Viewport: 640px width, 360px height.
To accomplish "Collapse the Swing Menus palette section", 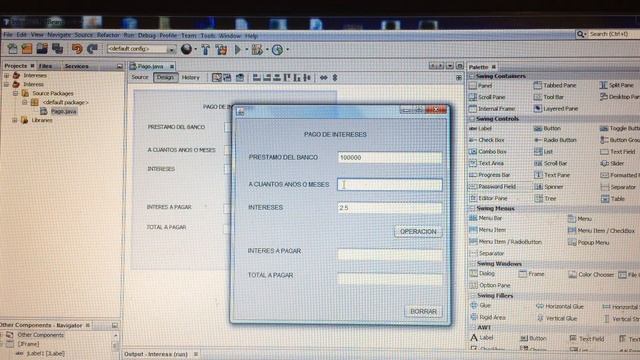I will click(x=472, y=208).
